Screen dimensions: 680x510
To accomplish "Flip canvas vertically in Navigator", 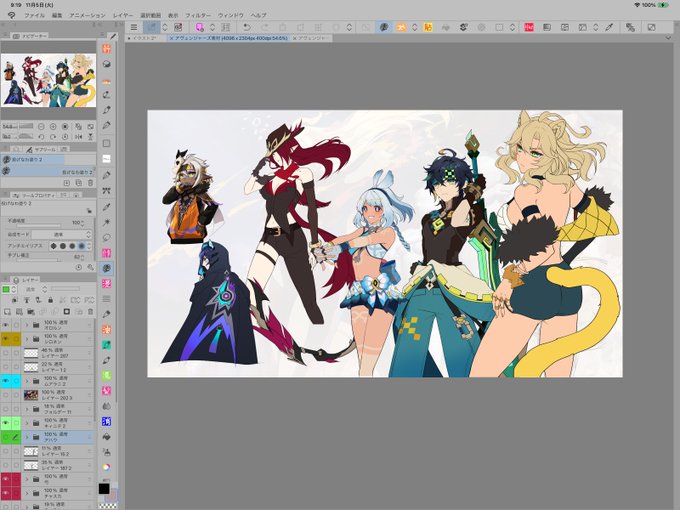I will click(x=90, y=137).
